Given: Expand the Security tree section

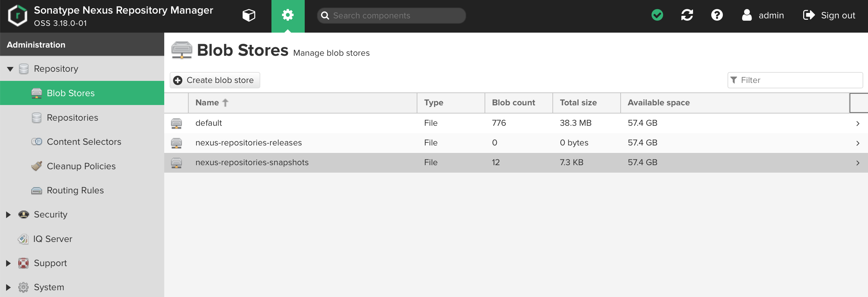Looking at the screenshot, I should [x=9, y=215].
